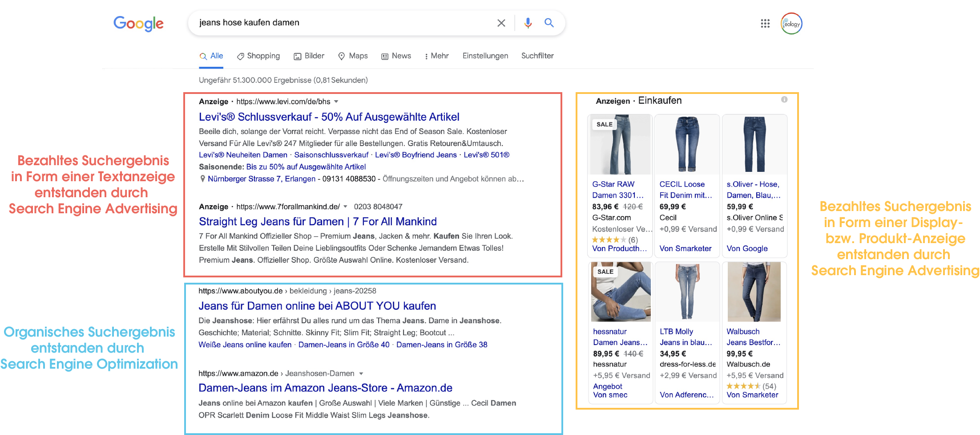Expand the dropdown arrow next to 7forallmankind.de URL
The image size is (980, 435).
click(x=345, y=207)
